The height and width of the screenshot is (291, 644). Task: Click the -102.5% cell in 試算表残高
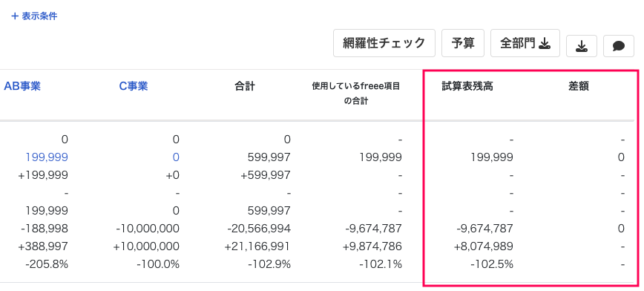click(492, 264)
